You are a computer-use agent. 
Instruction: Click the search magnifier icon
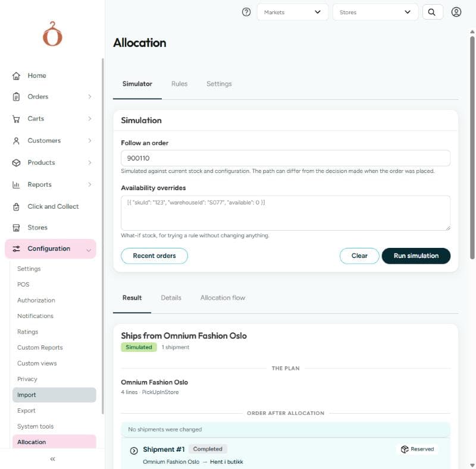432,12
